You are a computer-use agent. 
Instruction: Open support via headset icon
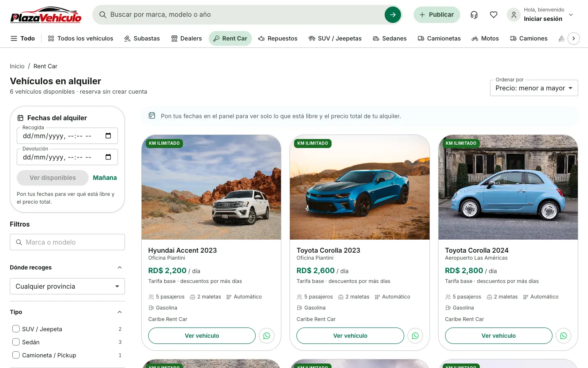474,15
